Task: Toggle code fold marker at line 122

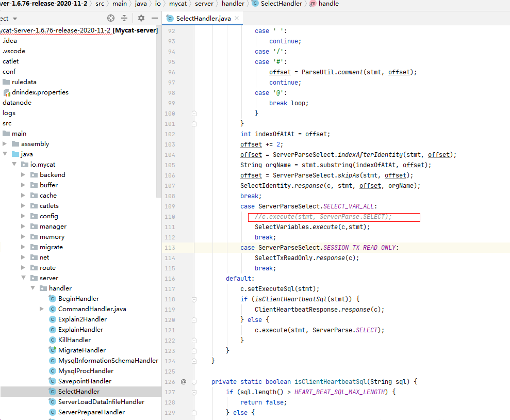Action: coord(194,341)
